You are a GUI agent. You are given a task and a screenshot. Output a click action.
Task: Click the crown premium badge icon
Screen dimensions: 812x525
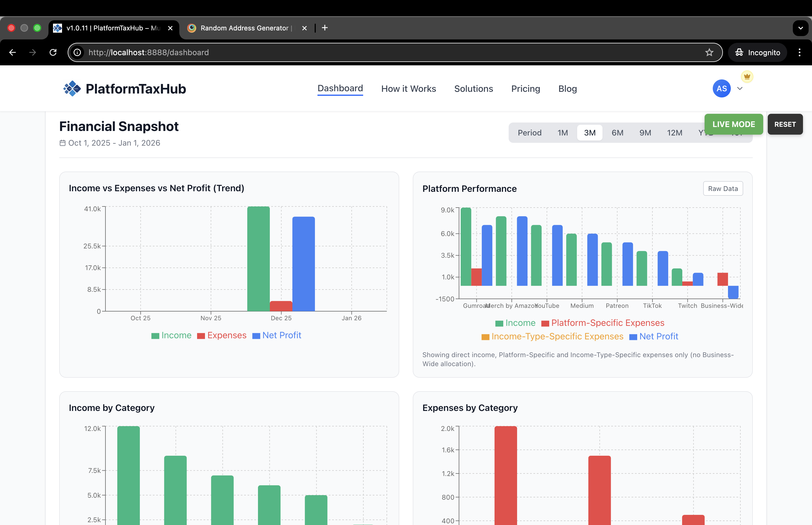[747, 76]
